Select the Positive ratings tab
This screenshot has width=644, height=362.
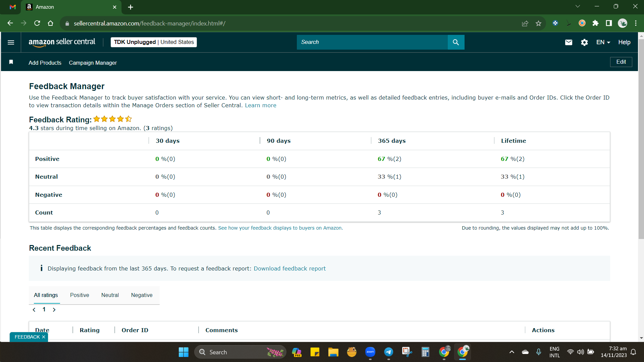tap(79, 295)
